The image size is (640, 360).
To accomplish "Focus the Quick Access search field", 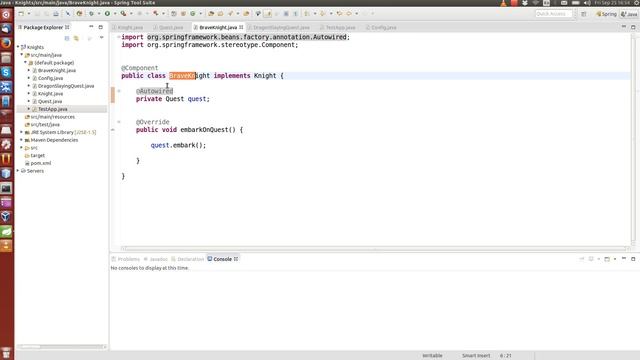I will tap(553, 14).
